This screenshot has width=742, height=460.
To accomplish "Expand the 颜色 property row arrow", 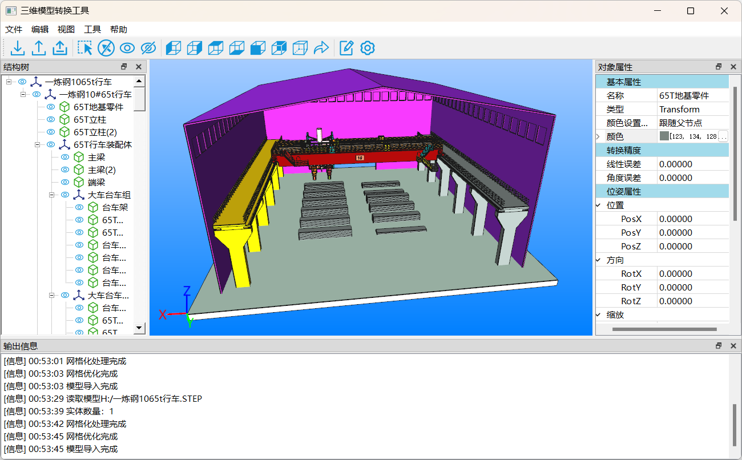I will tap(599, 137).
